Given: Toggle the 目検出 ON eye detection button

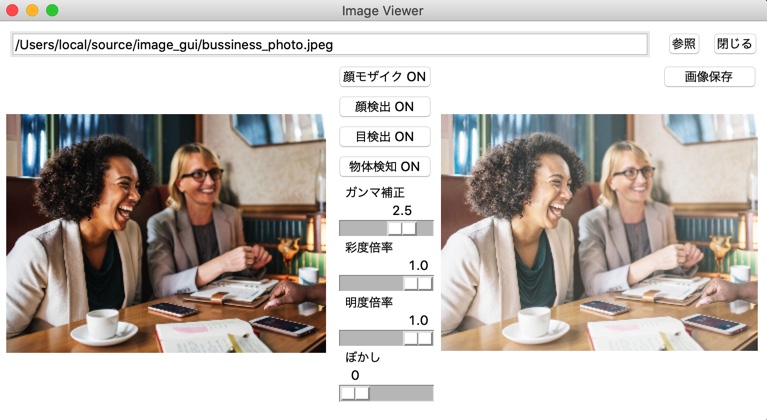Looking at the screenshot, I should click(x=384, y=136).
